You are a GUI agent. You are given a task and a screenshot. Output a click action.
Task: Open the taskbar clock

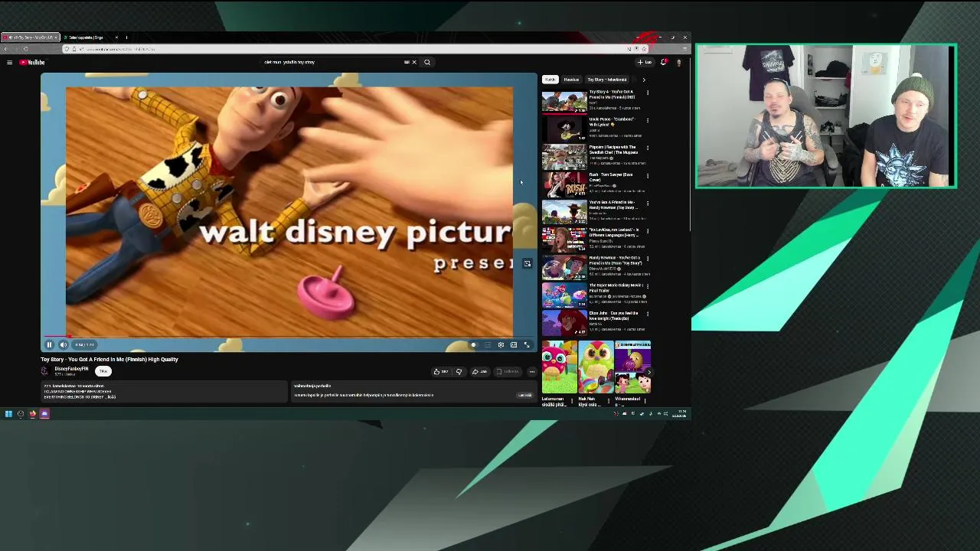(681, 414)
